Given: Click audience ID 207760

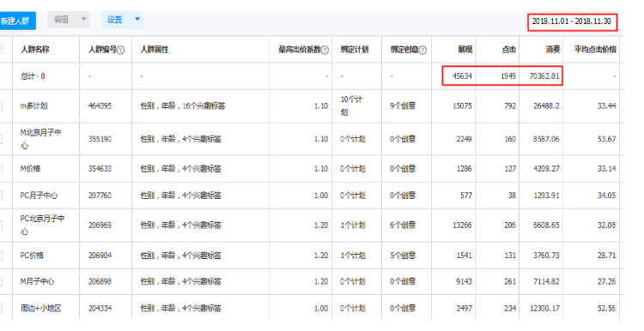Looking at the screenshot, I should pos(100,196).
